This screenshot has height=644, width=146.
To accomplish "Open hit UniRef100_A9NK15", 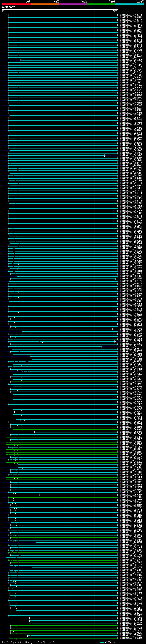I will pyautogui.click(x=131, y=392).
